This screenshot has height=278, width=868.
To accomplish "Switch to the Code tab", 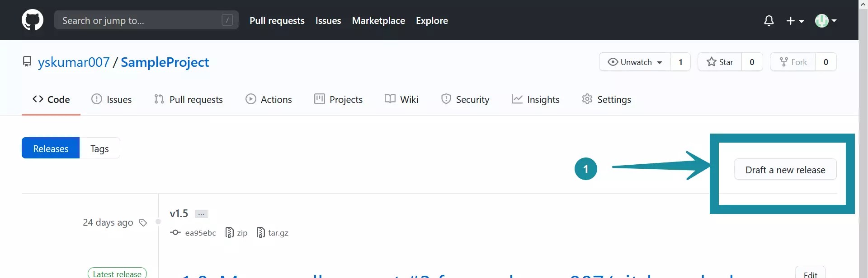I will coord(51,99).
